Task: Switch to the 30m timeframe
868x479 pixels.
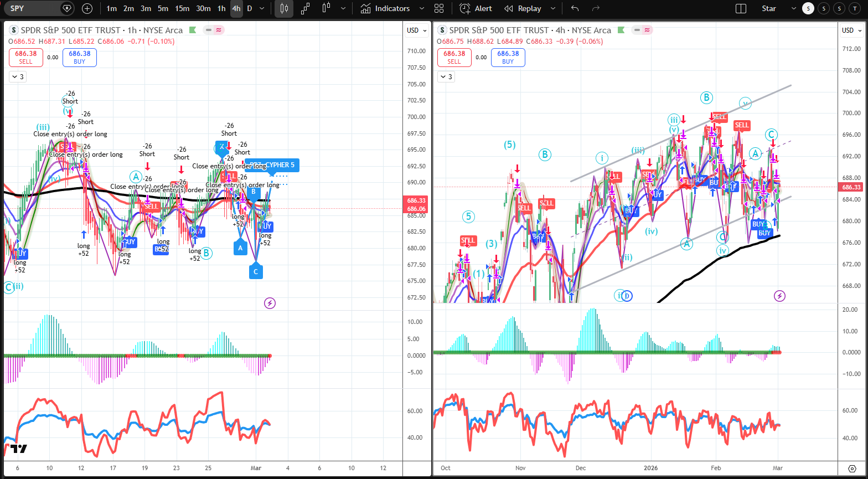Action: pyautogui.click(x=203, y=8)
